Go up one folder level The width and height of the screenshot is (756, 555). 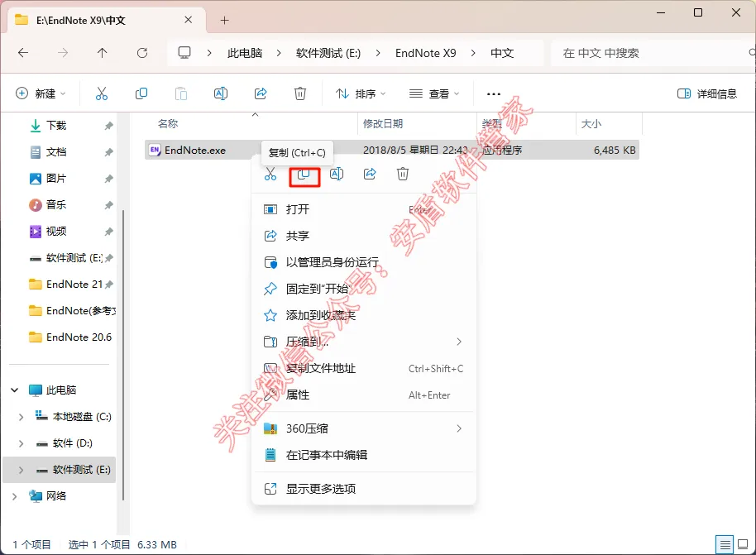[x=103, y=53]
